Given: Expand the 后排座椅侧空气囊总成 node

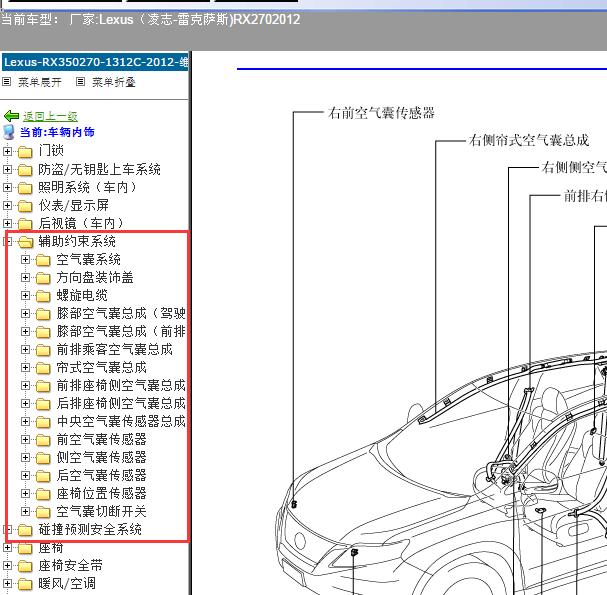Looking at the screenshot, I should (x=25, y=403).
